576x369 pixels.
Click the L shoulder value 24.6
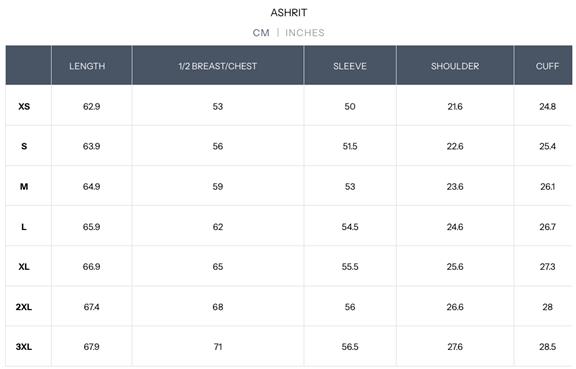[455, 227]
